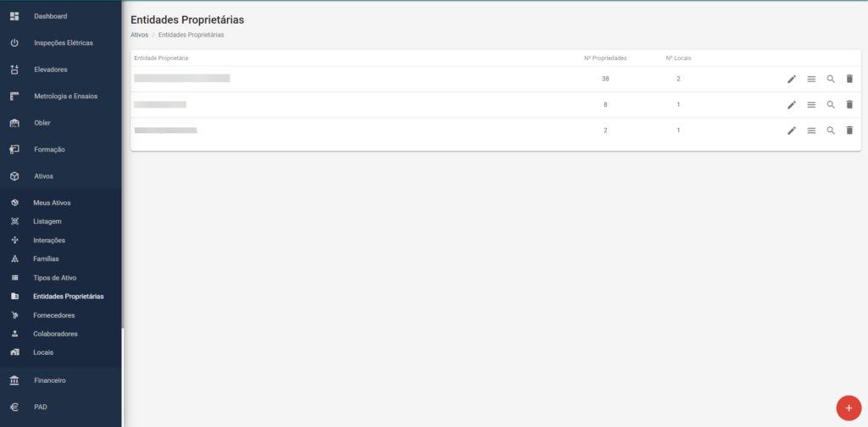This screenshot has width=868, height=427.
Task: Expand the Financeiro sidebar section
Action: [x=60, y=380]
